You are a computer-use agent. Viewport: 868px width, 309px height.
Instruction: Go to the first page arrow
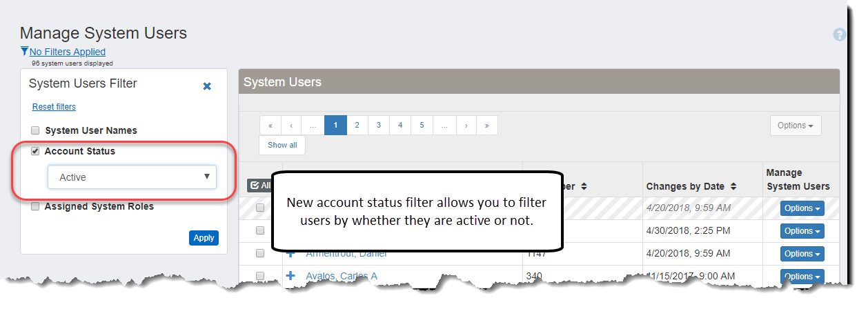point(270,126)
